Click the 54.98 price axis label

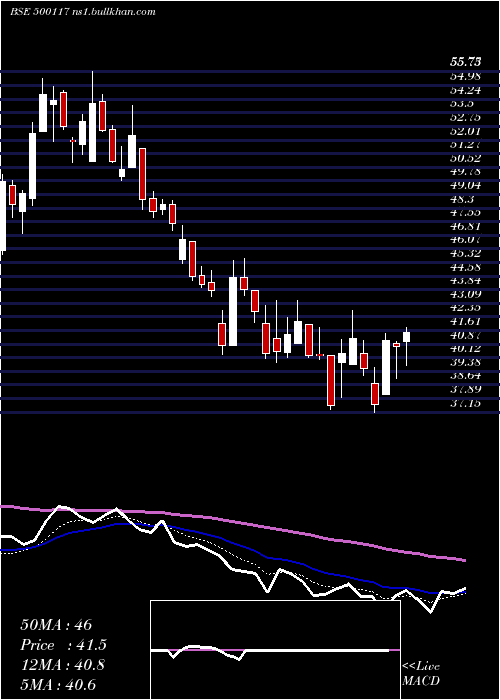click(465, 76)
